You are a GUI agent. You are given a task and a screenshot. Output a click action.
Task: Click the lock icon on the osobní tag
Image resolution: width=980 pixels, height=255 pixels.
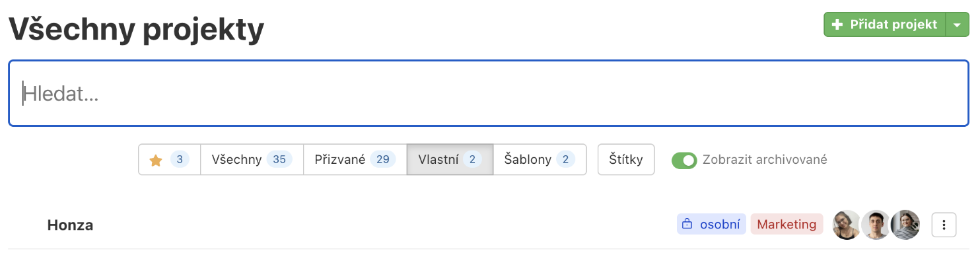[x=687, y=225]
